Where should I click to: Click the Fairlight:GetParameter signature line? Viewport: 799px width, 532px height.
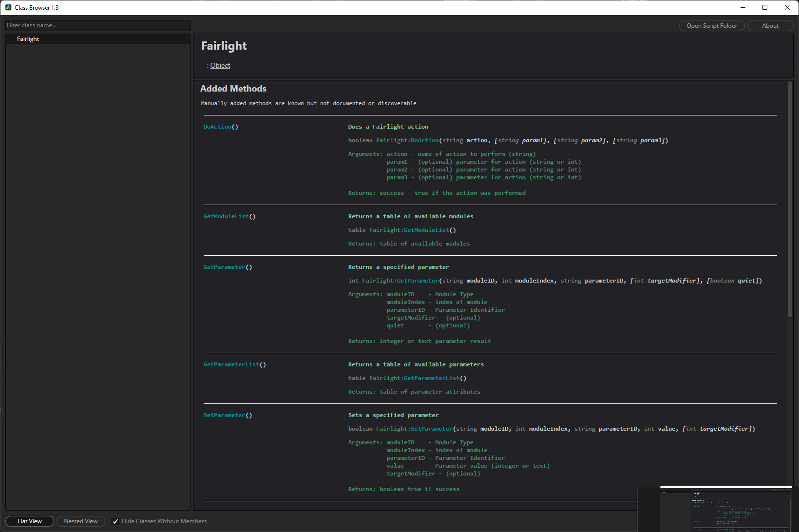(x=555, y=281)
